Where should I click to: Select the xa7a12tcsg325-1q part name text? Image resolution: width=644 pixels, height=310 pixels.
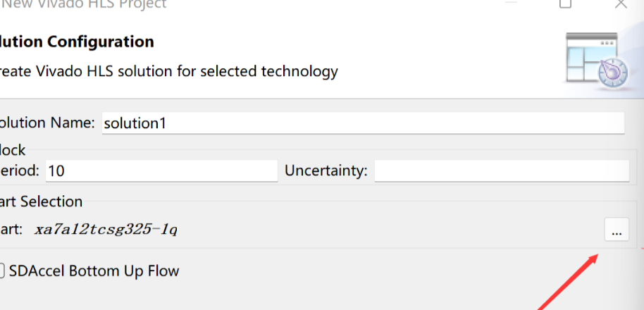pos(106,229)
